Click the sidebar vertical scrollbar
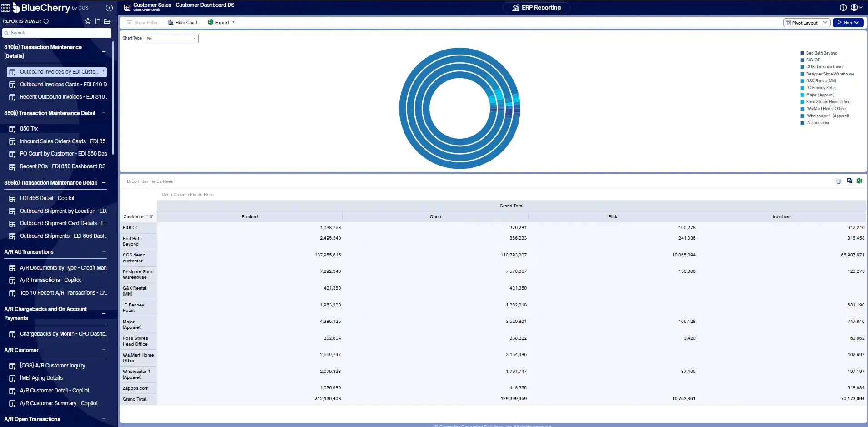Image resolution: width=868 pixels, height=427 pixels. 113,98
